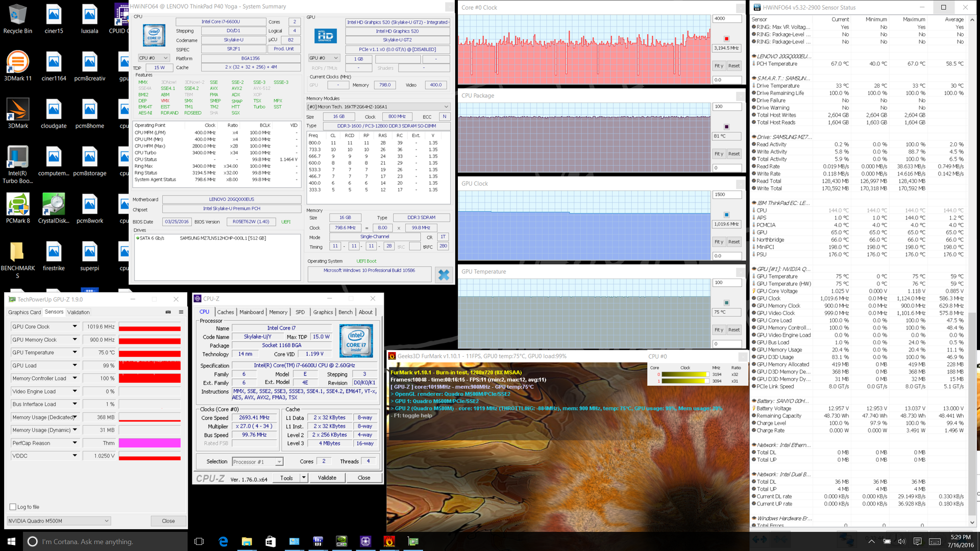Open the Tools dropdown arrow in CPU-Z
Screen dimensions: 980x551
pyautogui.click(x=304, y=478)
